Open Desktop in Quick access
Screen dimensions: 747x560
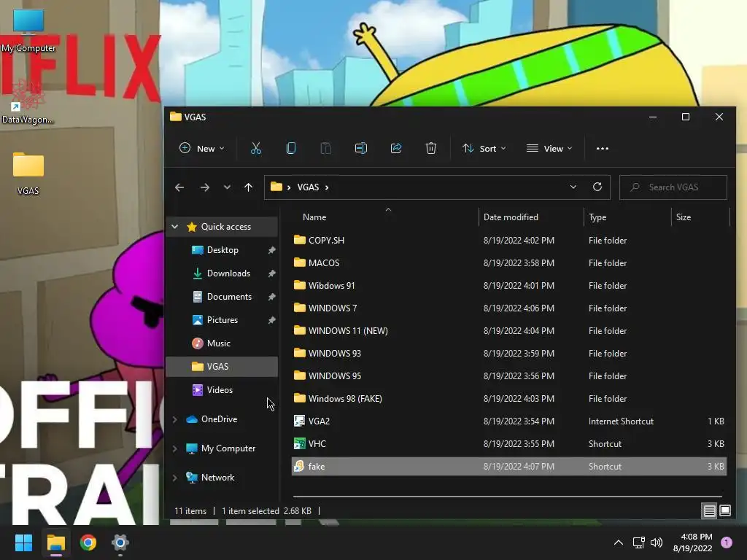click(x=222, y=250)
